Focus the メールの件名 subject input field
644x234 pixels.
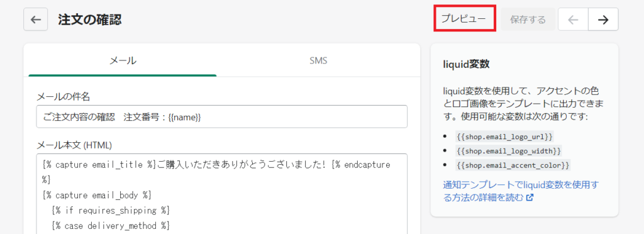[x=222, y=116]
